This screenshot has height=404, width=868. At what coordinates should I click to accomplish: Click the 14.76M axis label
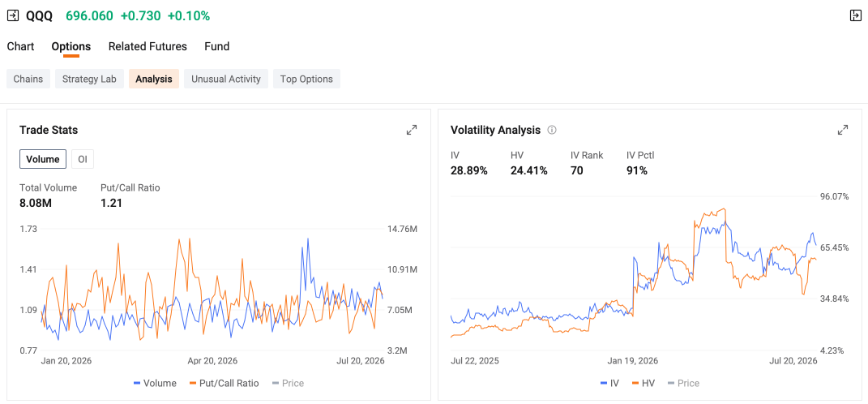coord(403,229)
